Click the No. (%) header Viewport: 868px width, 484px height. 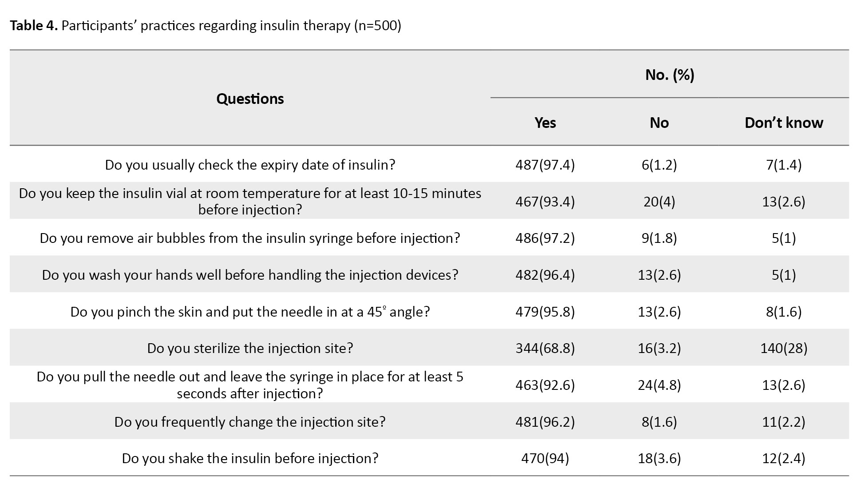tap(669, 75)
